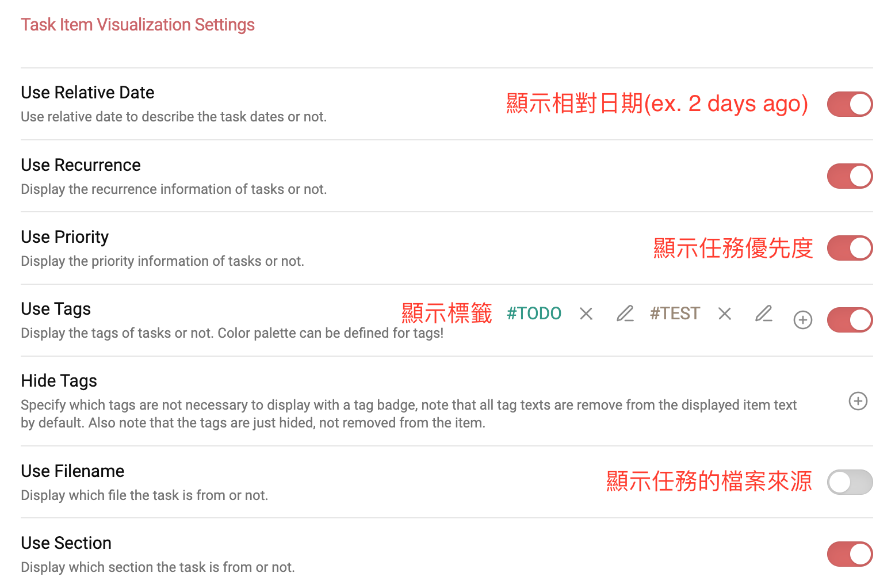The image size is (895, 588).
Task: Edit the #TEST tag via its pencil icon
Action: [x=764, y=314]
